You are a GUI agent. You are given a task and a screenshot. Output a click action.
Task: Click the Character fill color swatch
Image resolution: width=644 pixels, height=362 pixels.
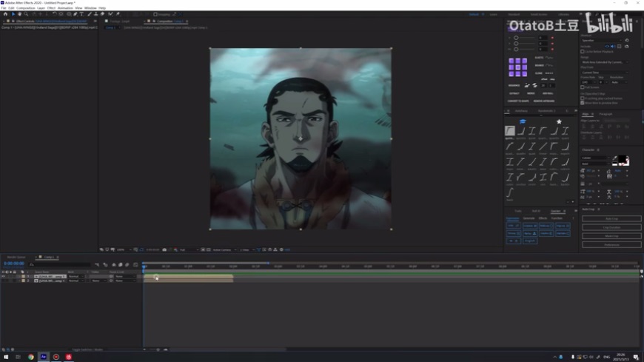(623, 158)
